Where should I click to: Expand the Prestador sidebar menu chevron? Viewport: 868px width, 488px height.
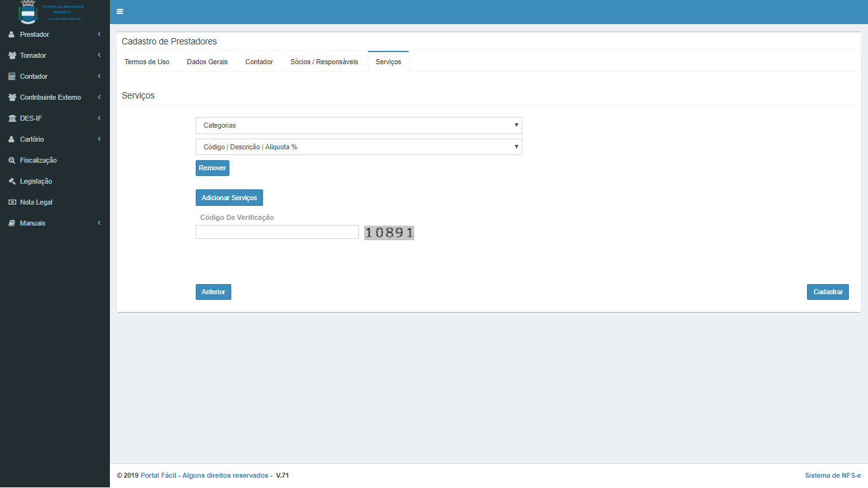(x=99, y=34)
